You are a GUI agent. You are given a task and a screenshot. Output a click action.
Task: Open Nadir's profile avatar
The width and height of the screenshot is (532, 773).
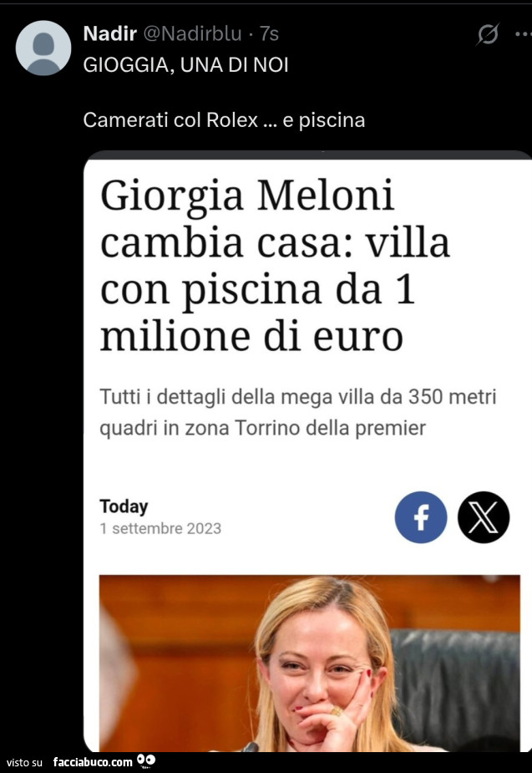pyautogui.click(x=43, y=48)
